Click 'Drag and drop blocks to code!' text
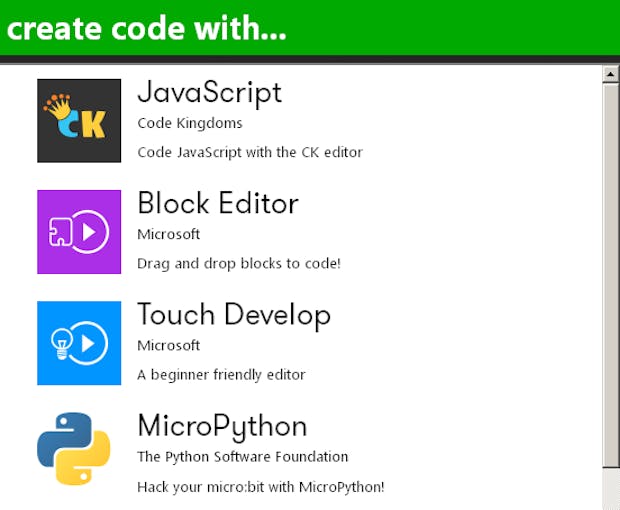This screenshot has width=620, height=510. [239, 264]
